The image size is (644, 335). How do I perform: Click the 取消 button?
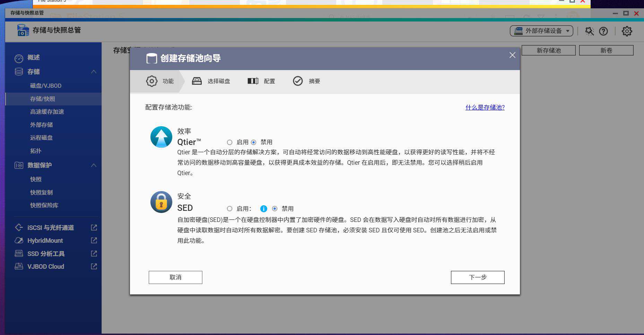tap(175, 277)
